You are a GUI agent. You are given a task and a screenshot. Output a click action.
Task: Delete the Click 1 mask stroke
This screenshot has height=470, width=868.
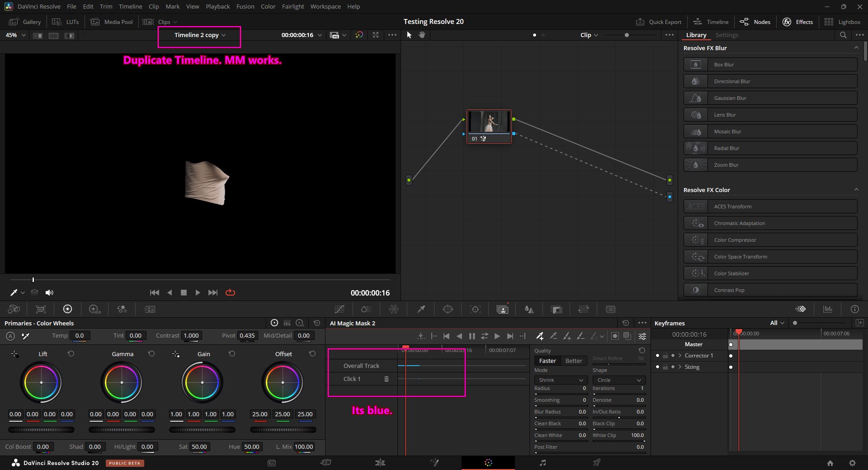pyautogui.click(x=387, y=379)
